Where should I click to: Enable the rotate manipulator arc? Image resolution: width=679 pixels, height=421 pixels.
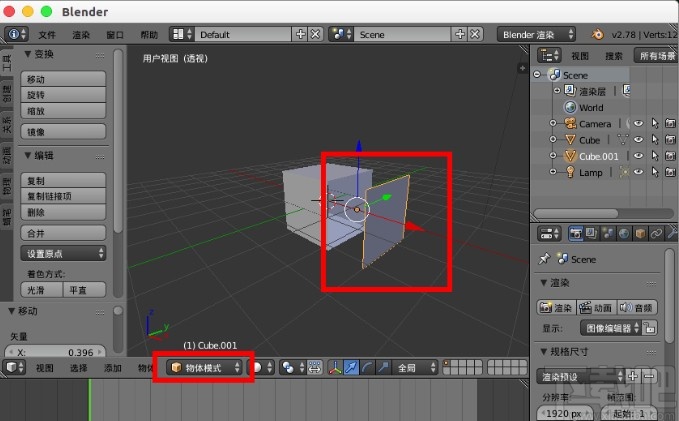367,367
